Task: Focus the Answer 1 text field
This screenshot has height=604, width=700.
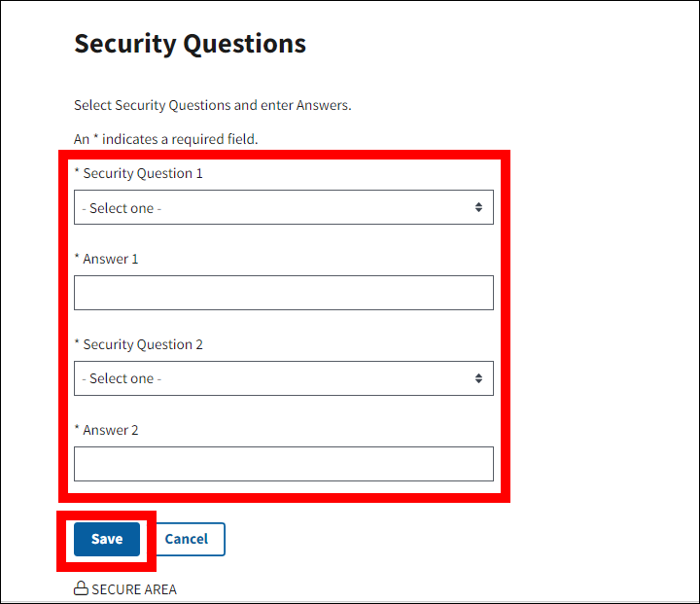Action: coord(283,293)
